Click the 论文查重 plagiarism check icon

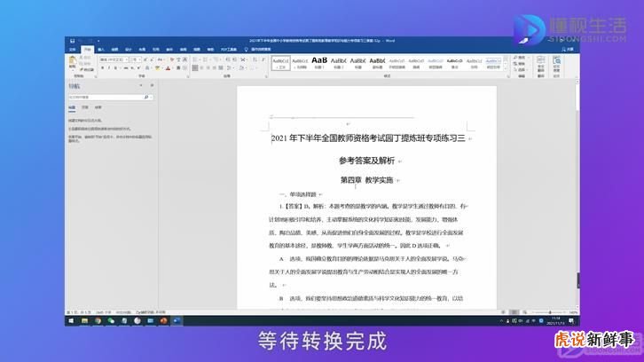[x=556, y=66]
